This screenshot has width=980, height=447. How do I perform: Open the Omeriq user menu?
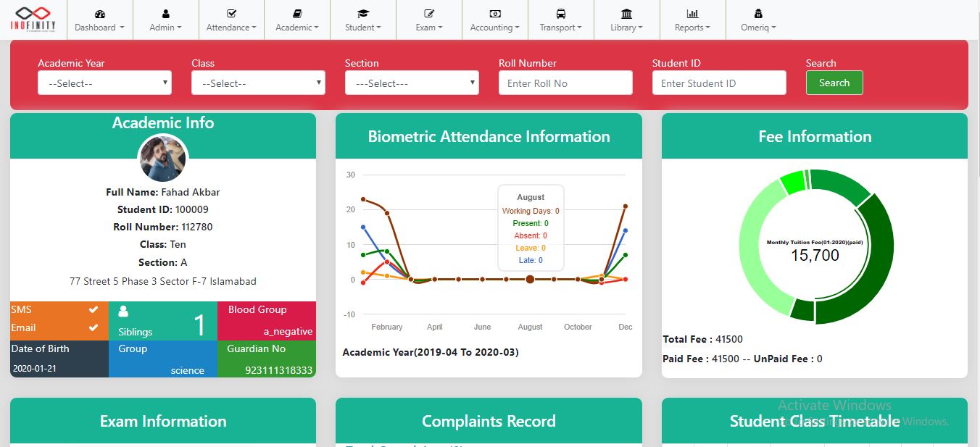tap(758, 20)
